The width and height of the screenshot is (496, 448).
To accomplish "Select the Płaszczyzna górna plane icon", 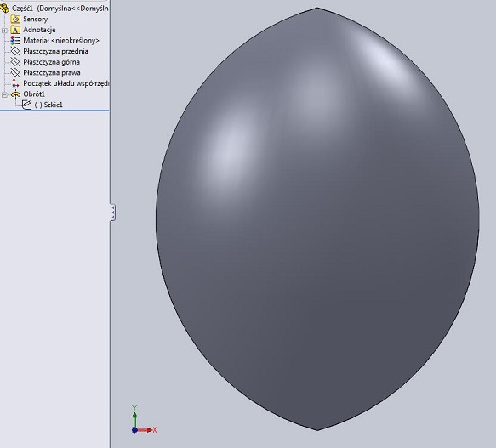I will pos(15,62).
